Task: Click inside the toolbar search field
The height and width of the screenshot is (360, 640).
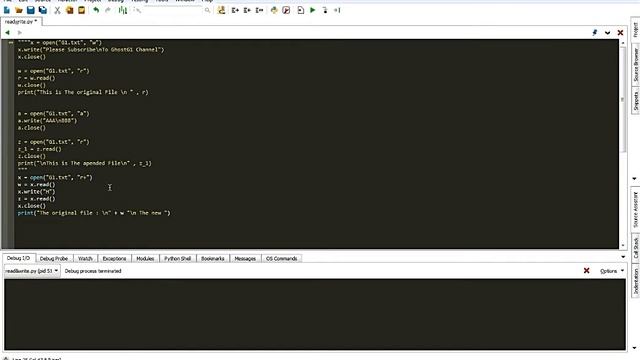Action: tap(173, 10)
